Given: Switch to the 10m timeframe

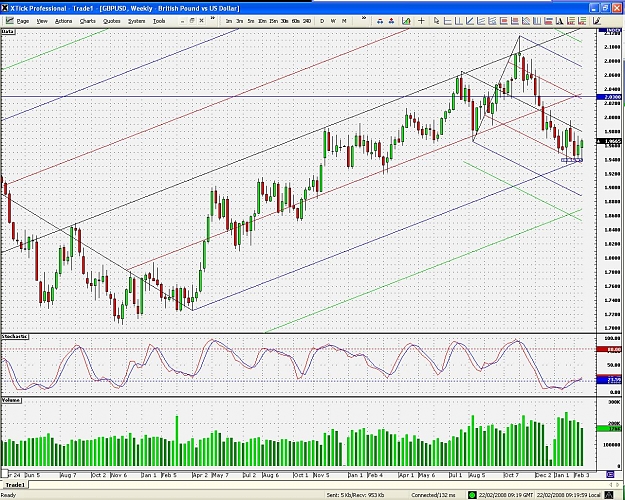Looking at the screenshot, I should click(x=262, y=21).
